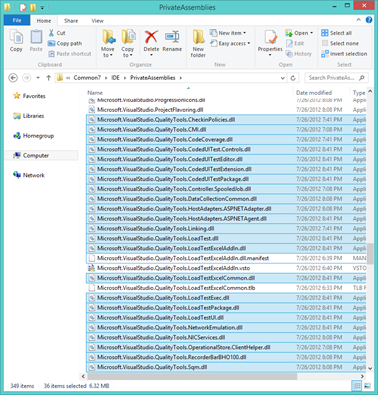The height and width of the screenshot is (395, 378).
Task: Select LoadTestExcelAddIn.vsto file
Action: [226, 268]
